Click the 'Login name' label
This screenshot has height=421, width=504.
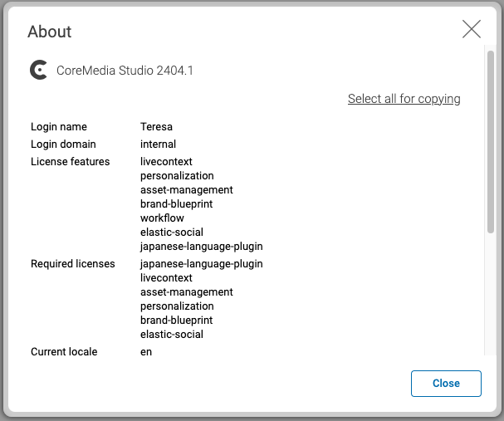[59, 127]
